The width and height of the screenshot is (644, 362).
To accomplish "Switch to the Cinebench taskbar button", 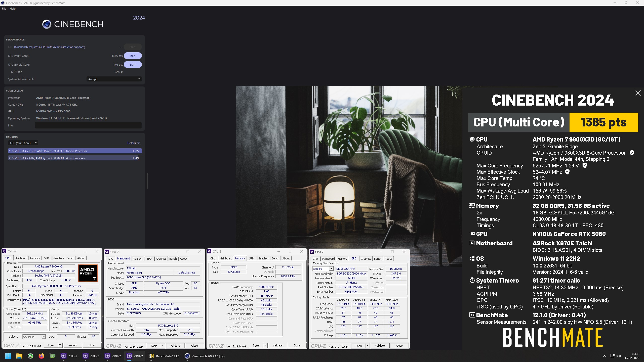I will (205, 356).
